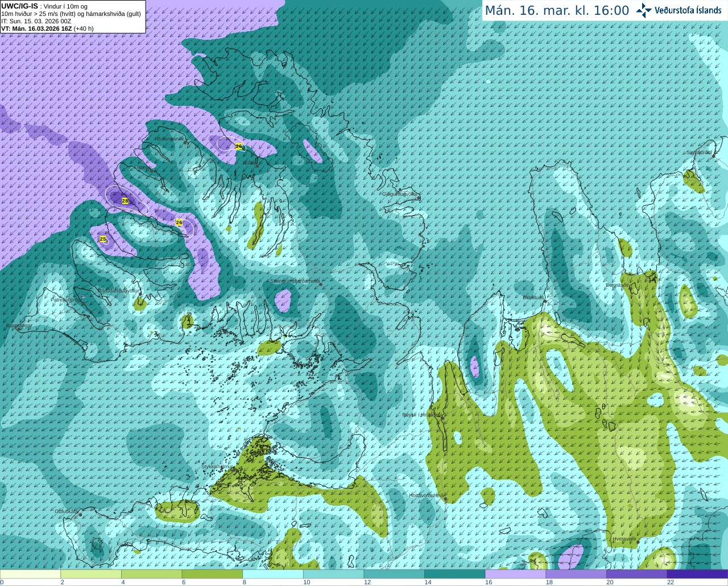Click the Bjargtangar station dot
The width and height of the screenshot is (728, 586).
coord(19,329)
